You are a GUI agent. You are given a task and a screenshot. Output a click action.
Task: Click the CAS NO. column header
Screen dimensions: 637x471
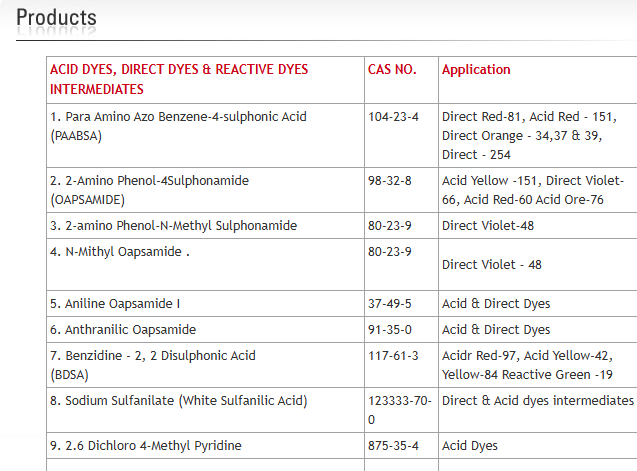(392, 70)
